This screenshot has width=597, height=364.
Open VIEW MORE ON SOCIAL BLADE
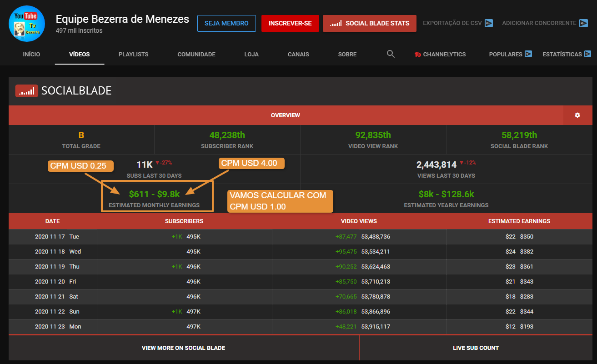tap(184, 348)
